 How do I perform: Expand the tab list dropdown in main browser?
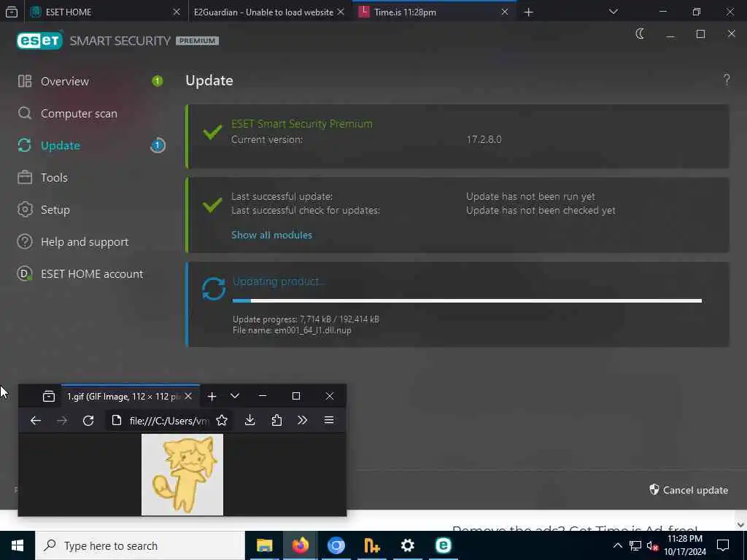(x=613, y=12)
